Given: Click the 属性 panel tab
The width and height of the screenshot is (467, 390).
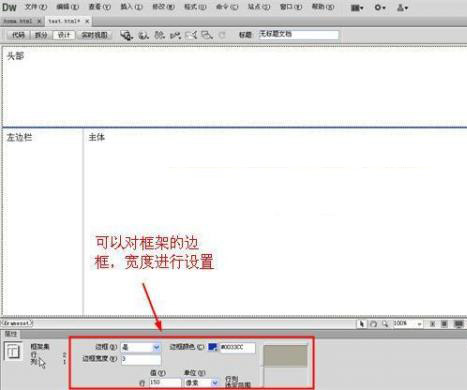Looking at the screenshot, I should [11, 334].
